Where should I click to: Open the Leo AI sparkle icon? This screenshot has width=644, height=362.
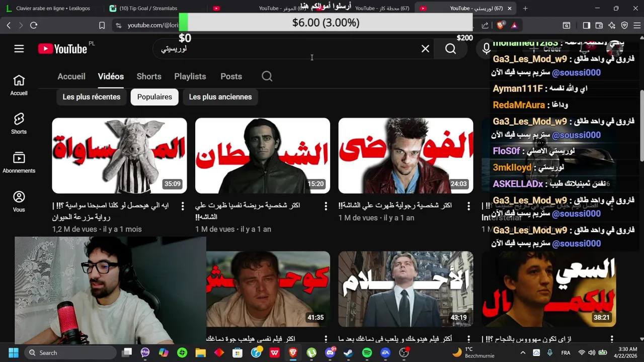[612, 25]
